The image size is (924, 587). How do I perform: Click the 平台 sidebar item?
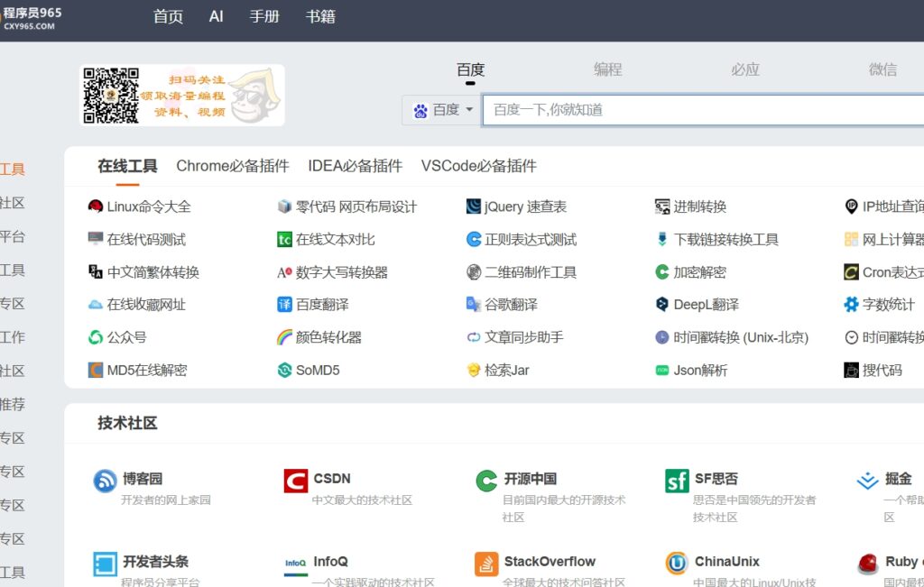pyautogui.click(x=13, y=236)
